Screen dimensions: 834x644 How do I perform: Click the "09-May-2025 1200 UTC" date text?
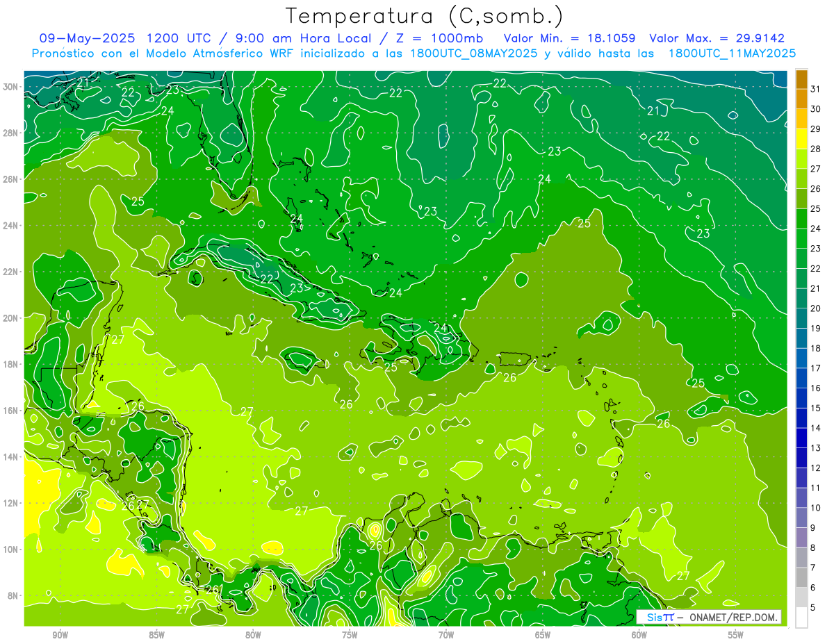pyautogui.click(x=126, y=38)
